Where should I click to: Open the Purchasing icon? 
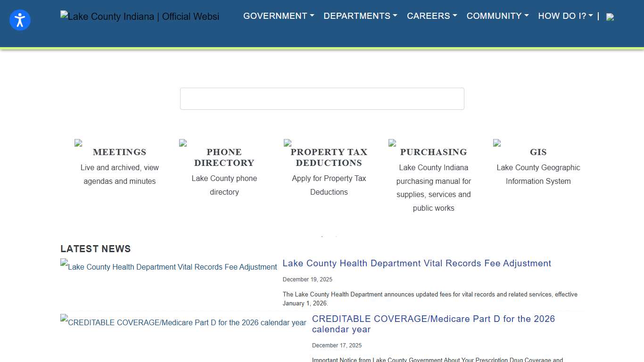click(392, 143)
